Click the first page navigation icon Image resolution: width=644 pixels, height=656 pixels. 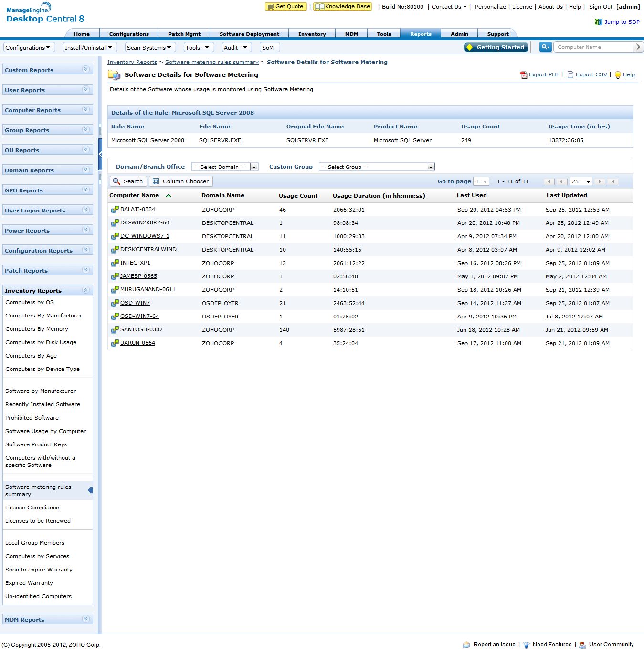point(549,181)
